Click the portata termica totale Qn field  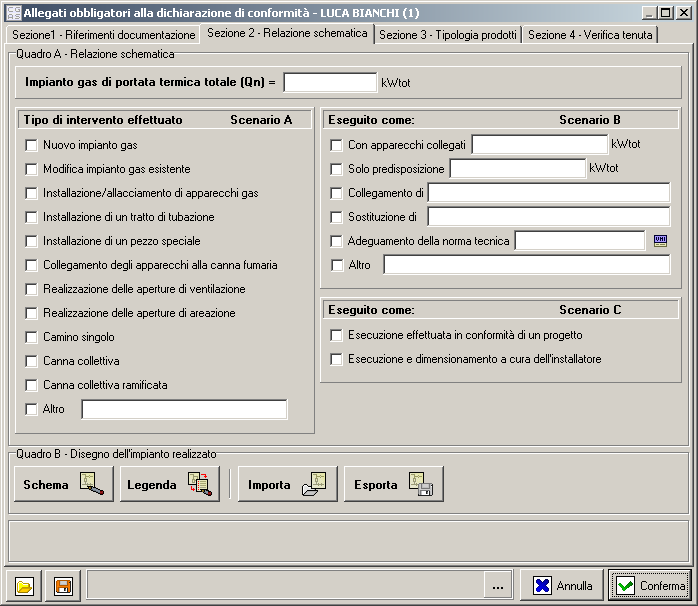[330, 82]
